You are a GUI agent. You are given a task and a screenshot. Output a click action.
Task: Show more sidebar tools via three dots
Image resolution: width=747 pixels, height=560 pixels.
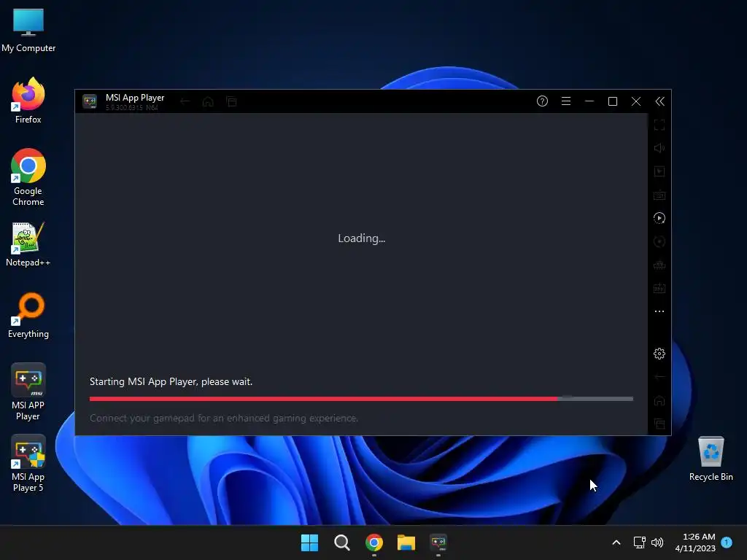pos(659,311)
